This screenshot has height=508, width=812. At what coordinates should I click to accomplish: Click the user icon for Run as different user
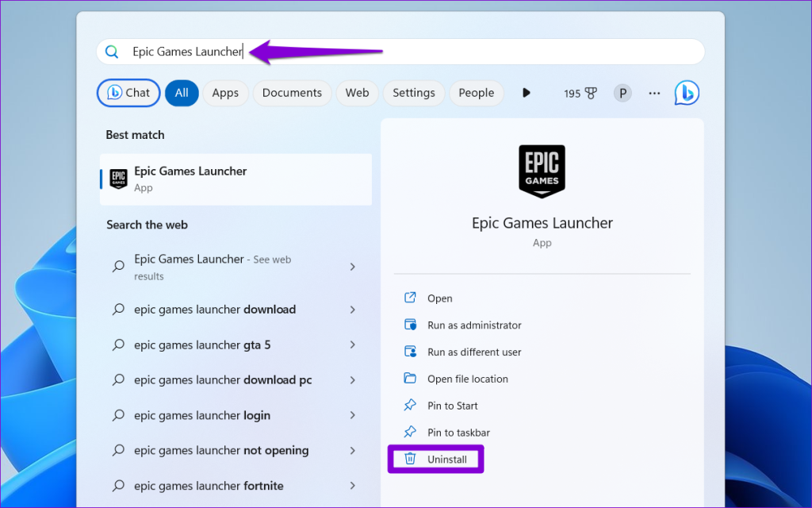click(410, 352)
